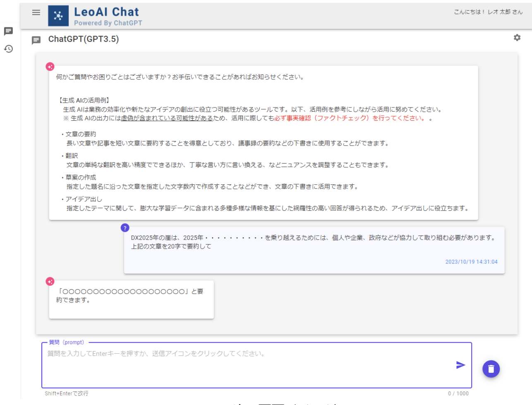
Task: Send the prompt with the arrow icon
Action: pyautogui.click(x=460, y=365)
